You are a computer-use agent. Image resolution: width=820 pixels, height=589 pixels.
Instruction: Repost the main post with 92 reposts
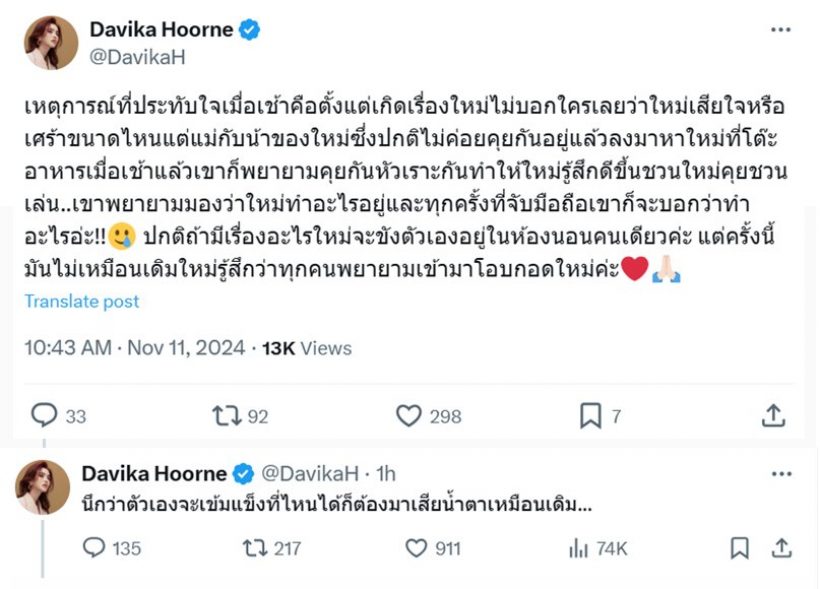[227, 415]
